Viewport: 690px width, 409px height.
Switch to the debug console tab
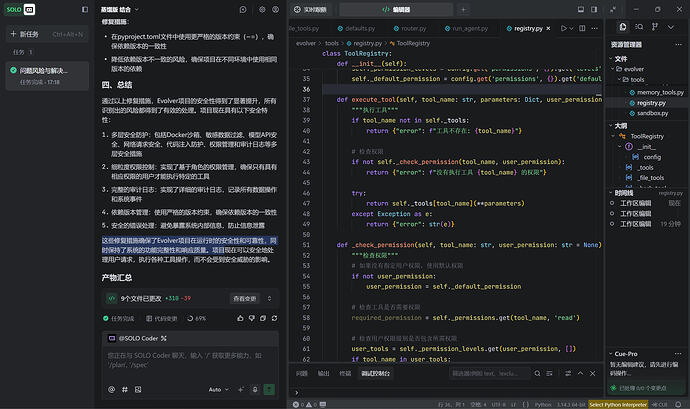click(375, 373)
